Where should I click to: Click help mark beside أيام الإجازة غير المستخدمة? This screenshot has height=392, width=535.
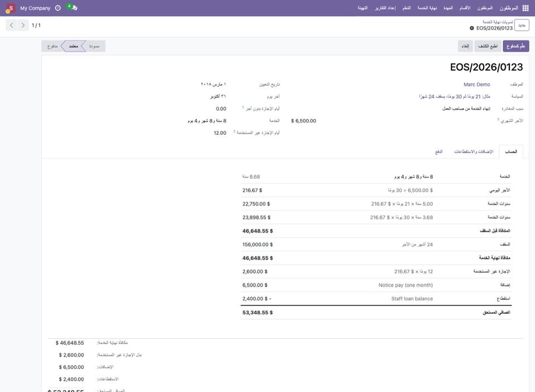[x=234, y=132]
